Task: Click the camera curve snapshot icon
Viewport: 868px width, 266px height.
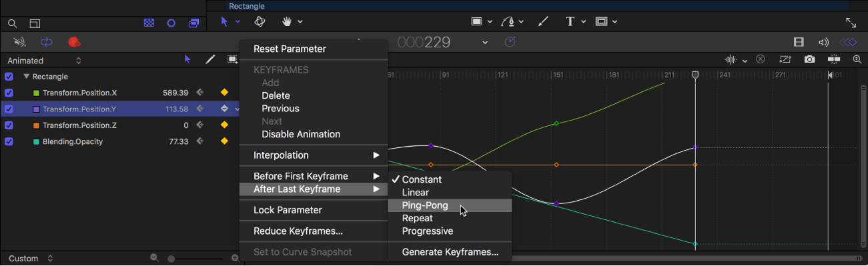Action: [x=809, y=59]
